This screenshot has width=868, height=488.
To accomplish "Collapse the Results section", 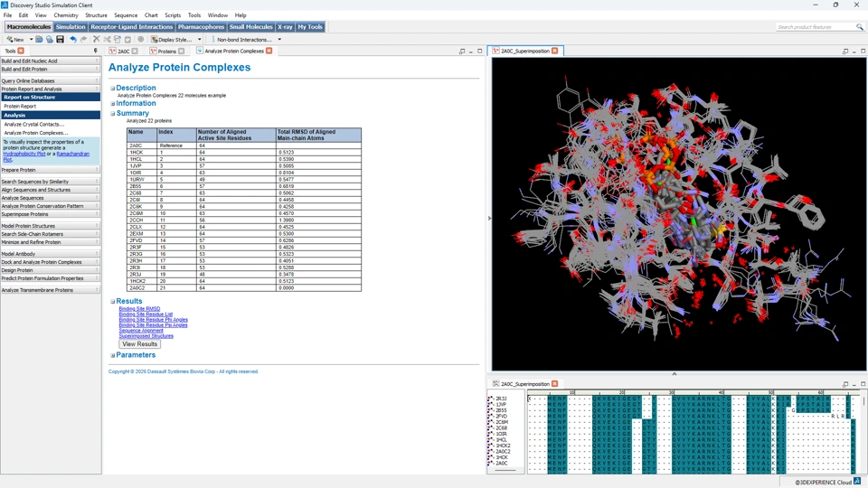I will pyautogui.click(x=112, y=302).
